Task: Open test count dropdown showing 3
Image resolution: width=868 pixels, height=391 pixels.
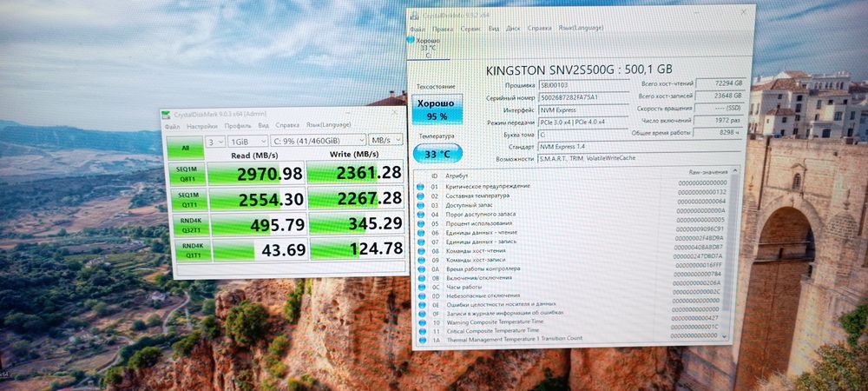Action: 214,142
